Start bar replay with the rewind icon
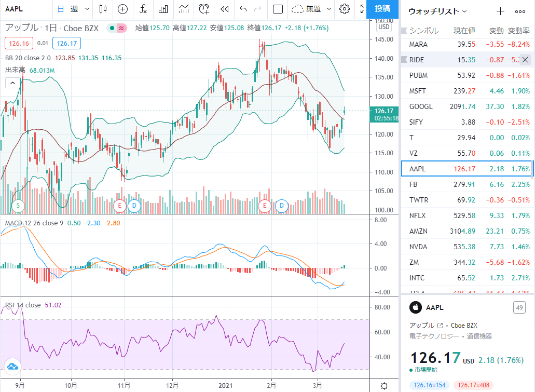The image size is (535, 392). [x=224, y=9]
